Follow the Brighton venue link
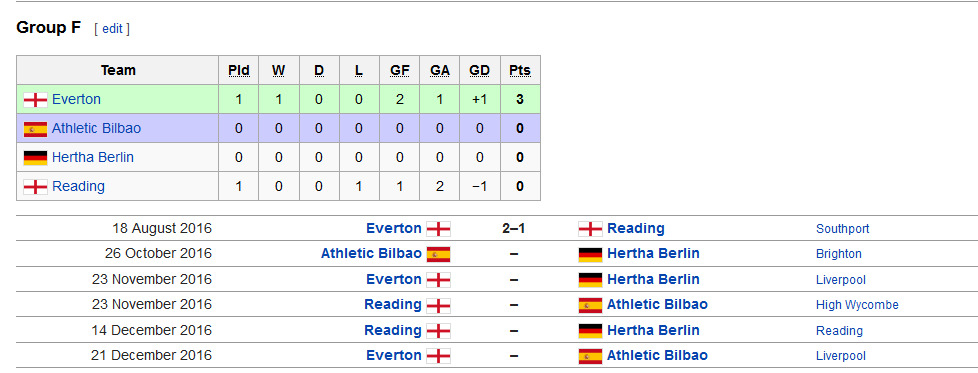 point(838,254)
